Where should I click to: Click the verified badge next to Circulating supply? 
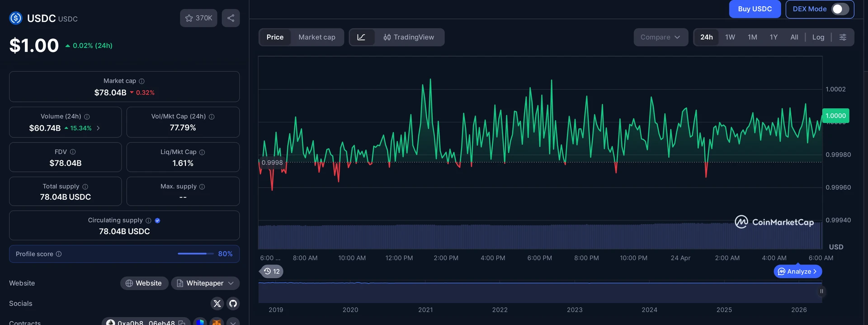click(157, 221)
